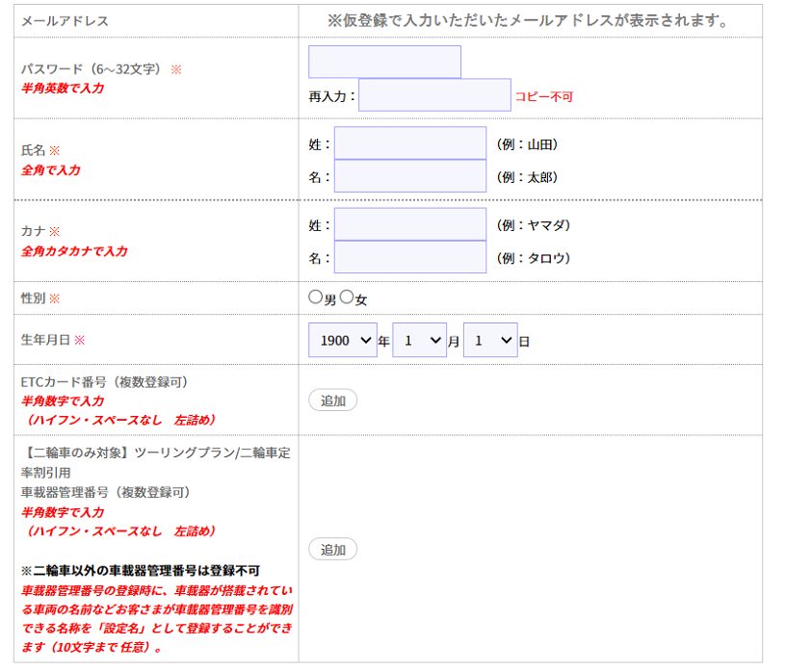Click the 氏名 姓 field (例:山田)

410,143
